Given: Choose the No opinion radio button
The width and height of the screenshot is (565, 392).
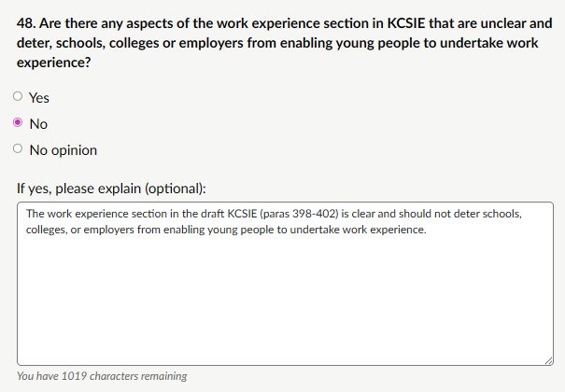Looking at the screenshot, I should click(18, 149).
